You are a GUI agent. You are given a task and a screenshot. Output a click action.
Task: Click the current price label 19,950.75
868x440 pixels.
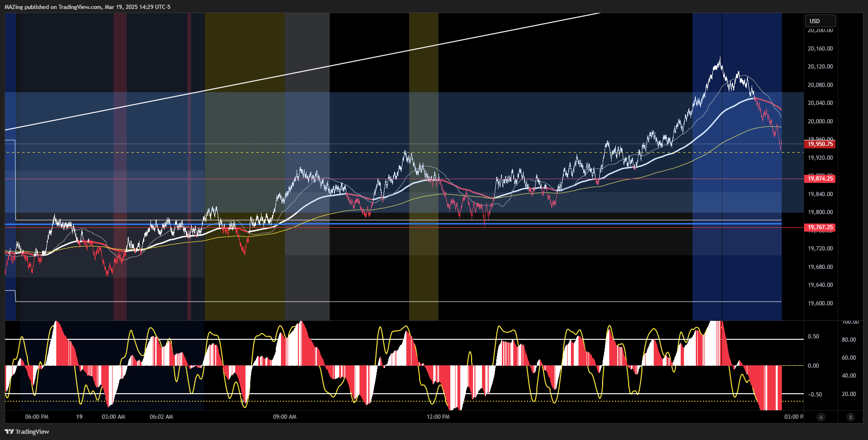click(x=820, y=144)
